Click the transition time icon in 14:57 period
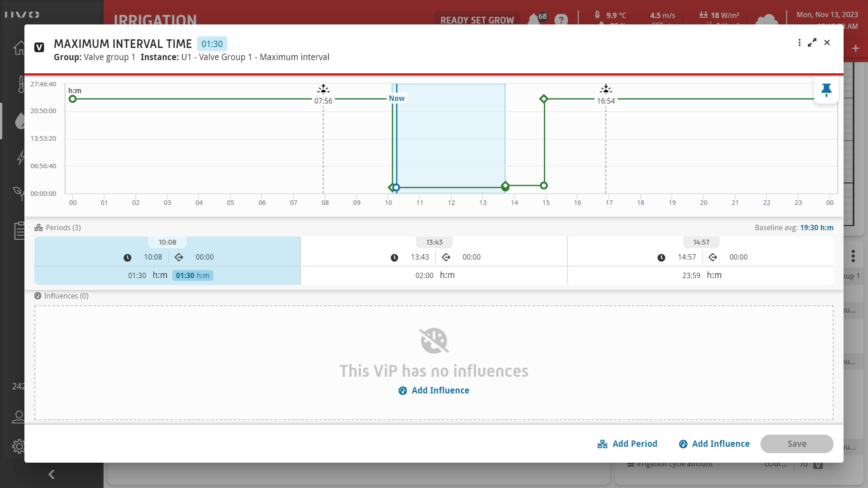 pyautogui.click(x=713, y=257)
